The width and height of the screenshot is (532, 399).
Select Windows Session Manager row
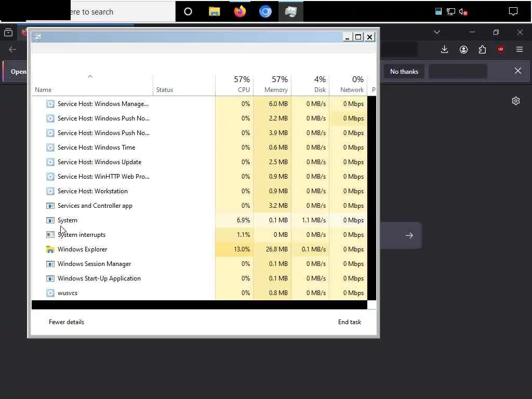pyautogui.click(x=199, y=264)
